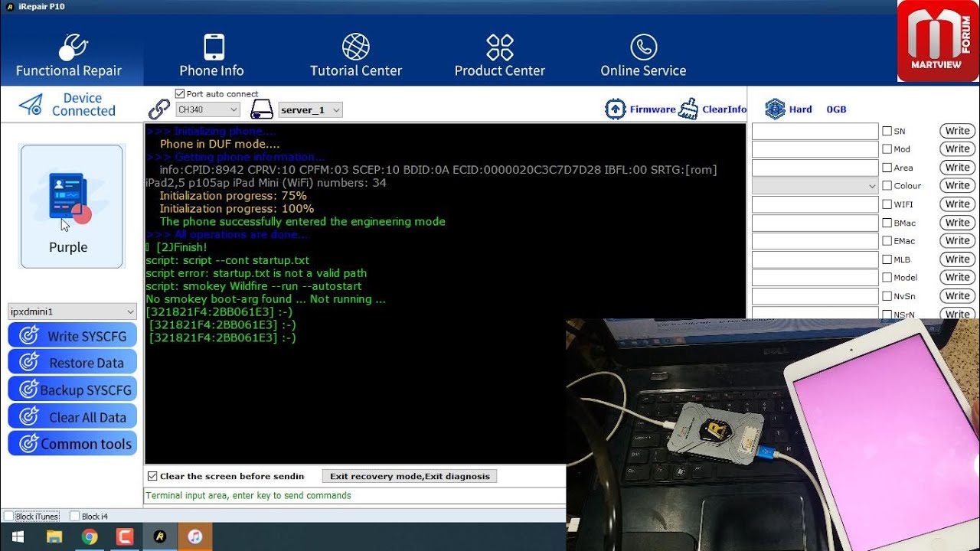The width and height of the screenshot is (980, 551).
Task: Open the Online Service tab
Action: pos(643,55)
